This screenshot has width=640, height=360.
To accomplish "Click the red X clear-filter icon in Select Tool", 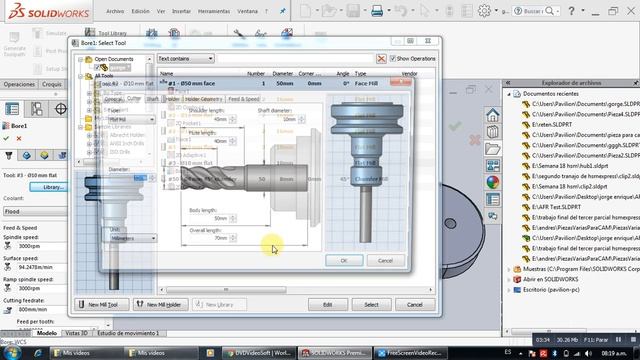I will click(x=381, y=59).
